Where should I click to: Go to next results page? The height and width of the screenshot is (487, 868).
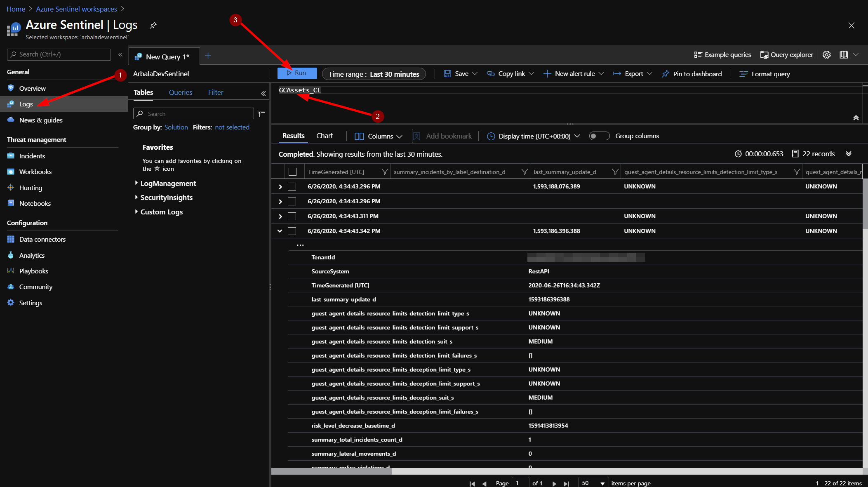click(554, 483)
